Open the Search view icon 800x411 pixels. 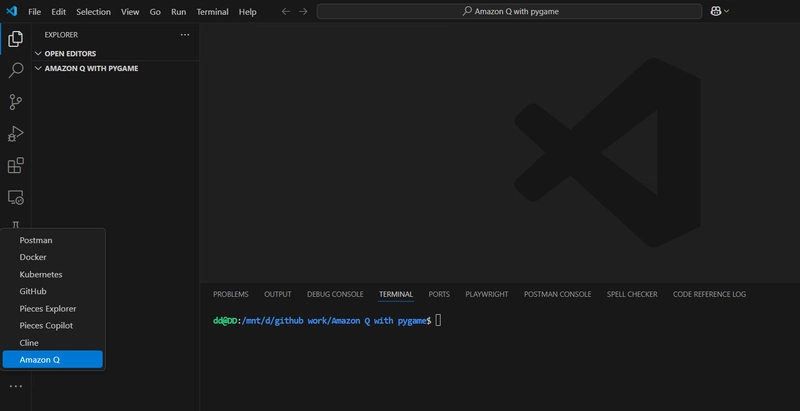pyautogui.click(x=16, y=70)
